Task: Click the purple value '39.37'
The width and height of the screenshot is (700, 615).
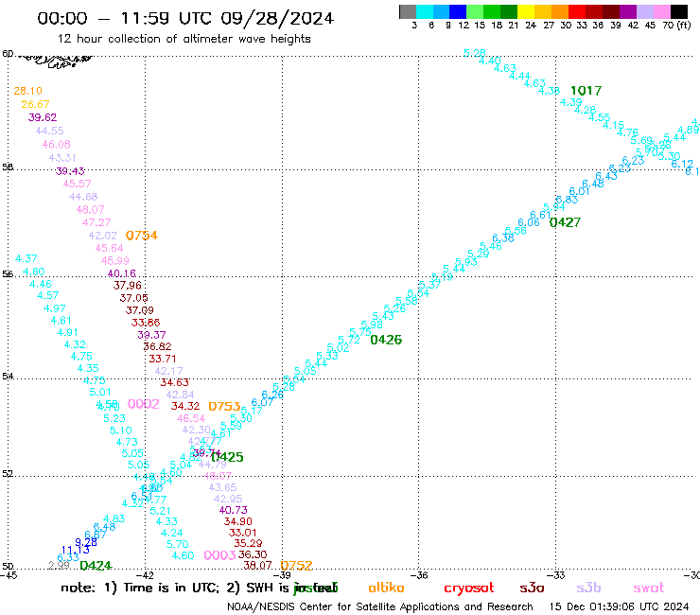Action: [151, 335]
